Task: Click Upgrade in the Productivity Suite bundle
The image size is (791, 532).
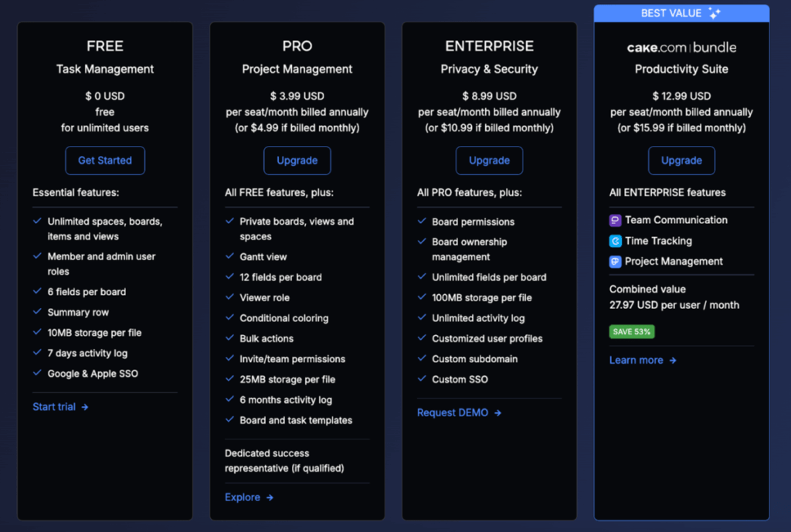Action: pyautogui.click(x=681, y=161)
